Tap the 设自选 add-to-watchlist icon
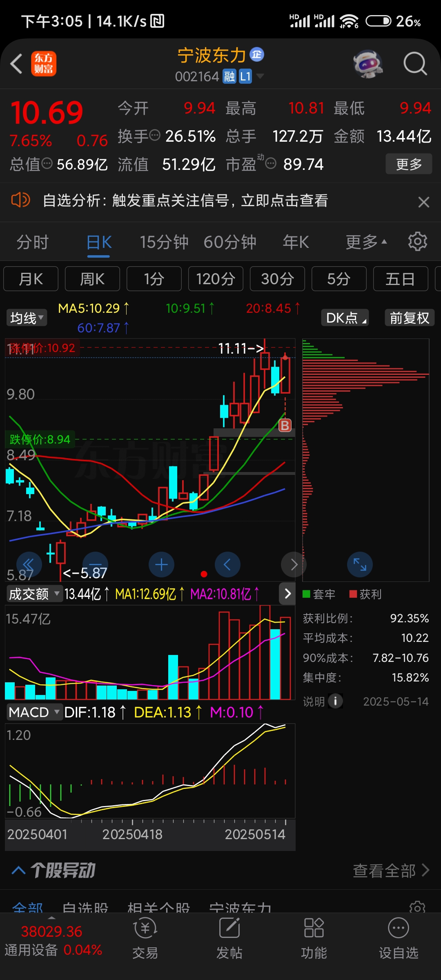The height and width of the screenshot is (980, 441). pos(399,938)
